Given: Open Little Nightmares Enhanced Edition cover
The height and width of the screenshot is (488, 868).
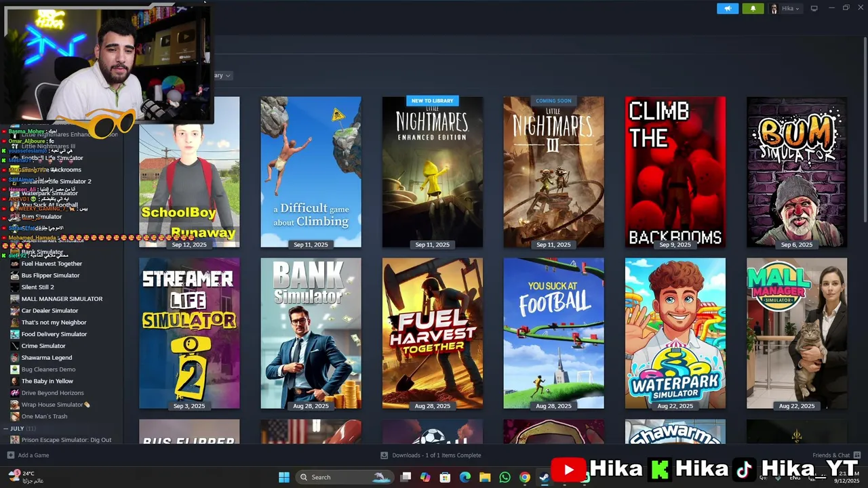Looking at the screenshot, I should click(x=433, y=172).
